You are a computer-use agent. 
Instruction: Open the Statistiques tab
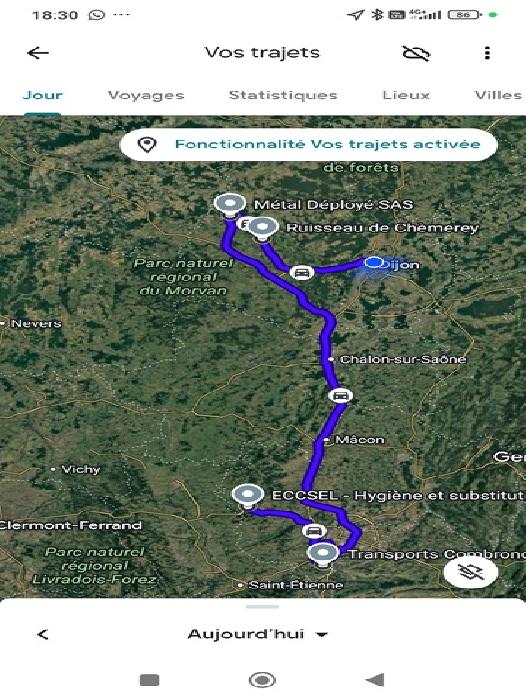click(x=283, y=95)
